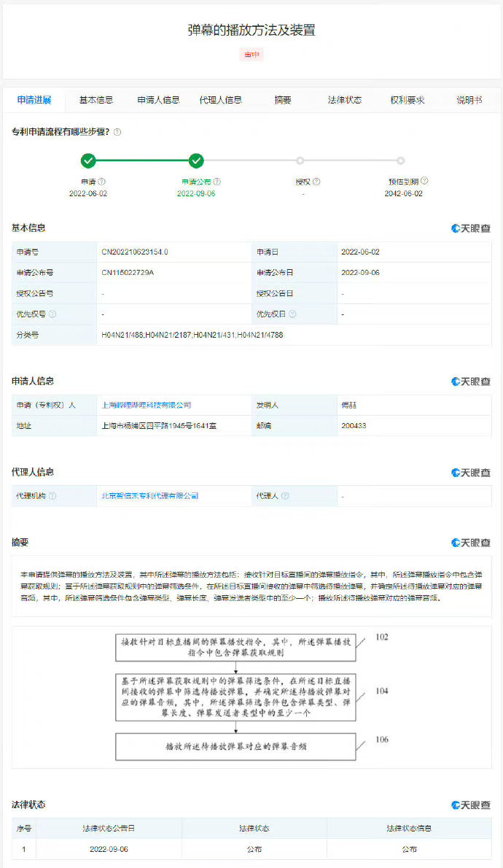This screenshot has width=503, height=868.
Task: Click 2022-06-02 value in 申请日 row
Action: point(360,252)
